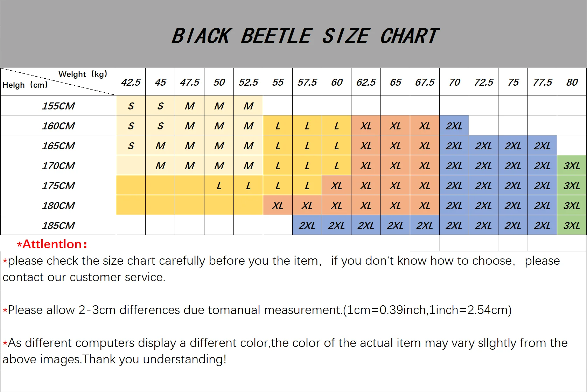This screenshot has width=587, height=392.
Task: Click the XL cell at 180CM and 55kg
Action: (278, 206)
